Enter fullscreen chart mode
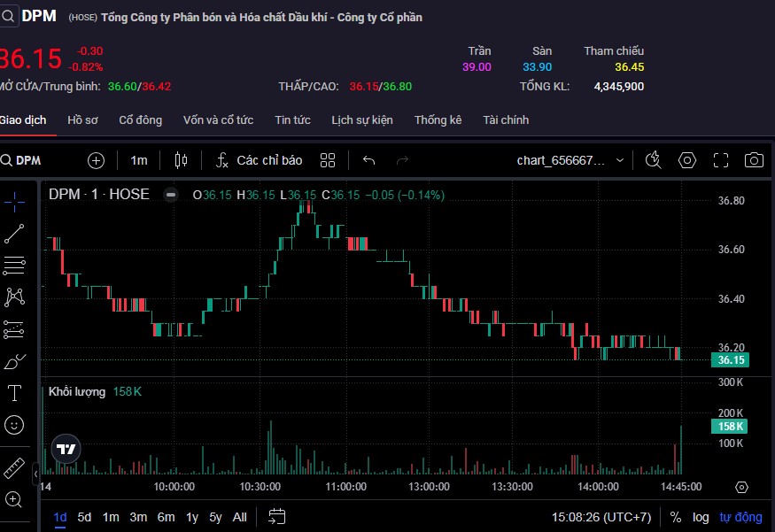 721,160
